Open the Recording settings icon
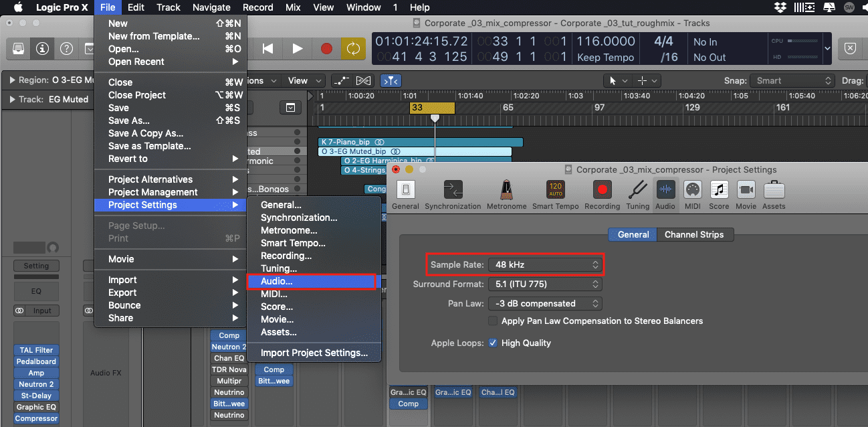The height and width of the screenshot is (427, 868). (602, 191)
